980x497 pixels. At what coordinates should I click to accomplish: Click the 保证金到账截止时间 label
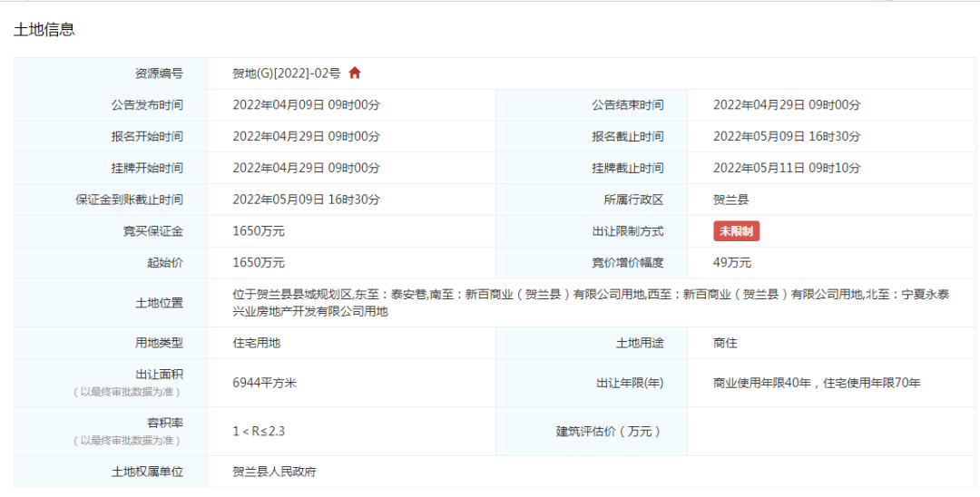(x=130, y=200)
